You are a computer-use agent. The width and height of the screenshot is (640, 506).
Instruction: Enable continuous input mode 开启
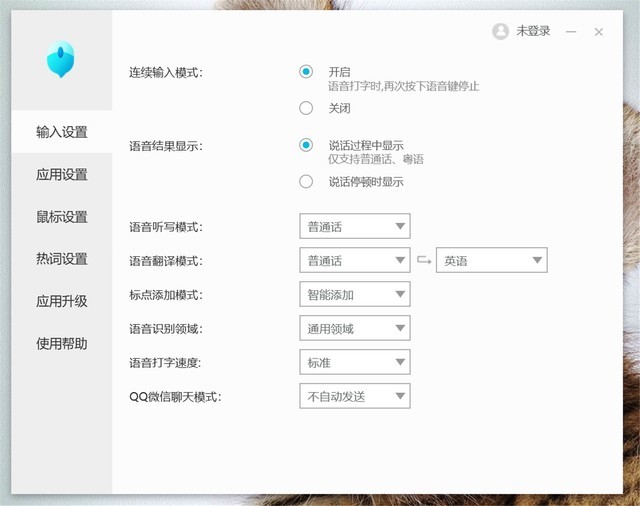pos(306,72)
